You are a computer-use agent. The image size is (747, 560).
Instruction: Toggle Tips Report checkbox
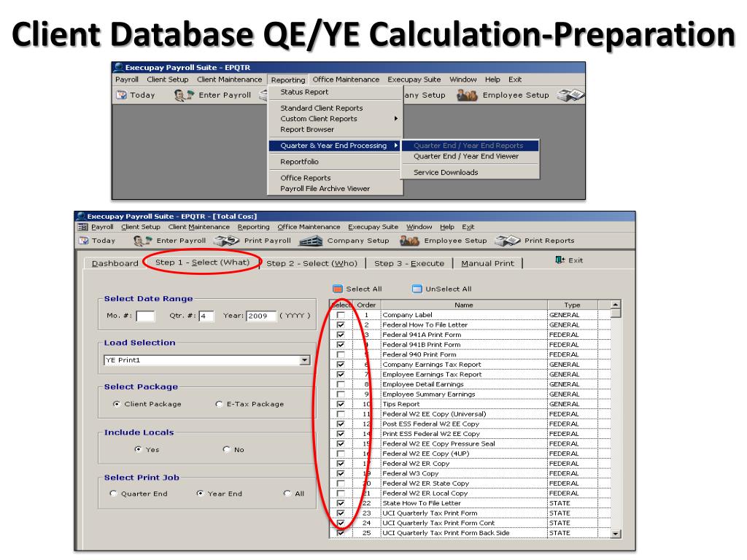coord(341,404)
